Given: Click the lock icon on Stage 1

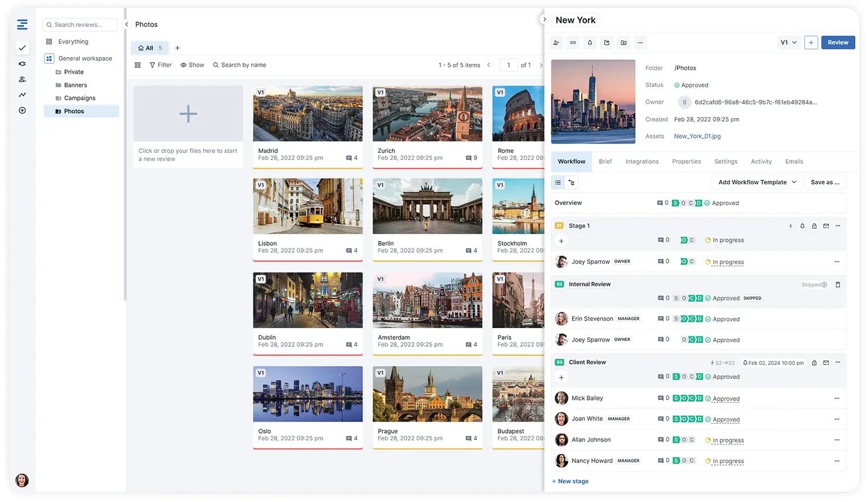Looking at the screenshot, I should click(x=814, y=226).
